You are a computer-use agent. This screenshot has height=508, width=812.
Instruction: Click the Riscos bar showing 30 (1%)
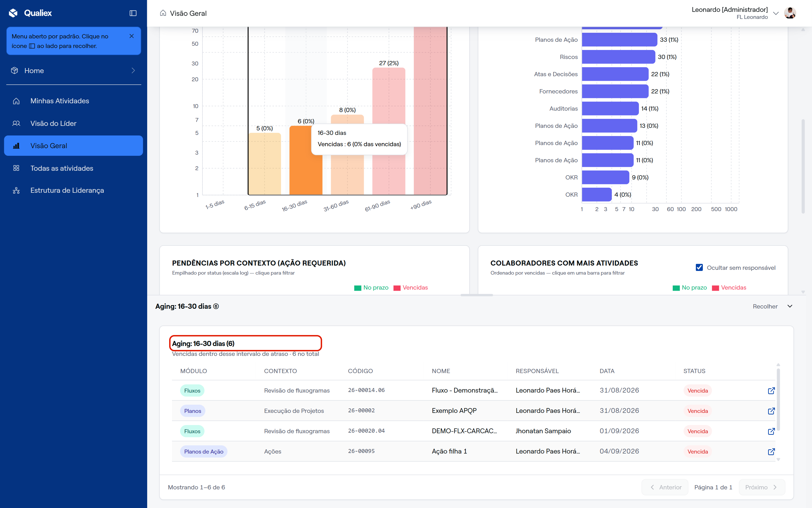[x=618, y=57]
